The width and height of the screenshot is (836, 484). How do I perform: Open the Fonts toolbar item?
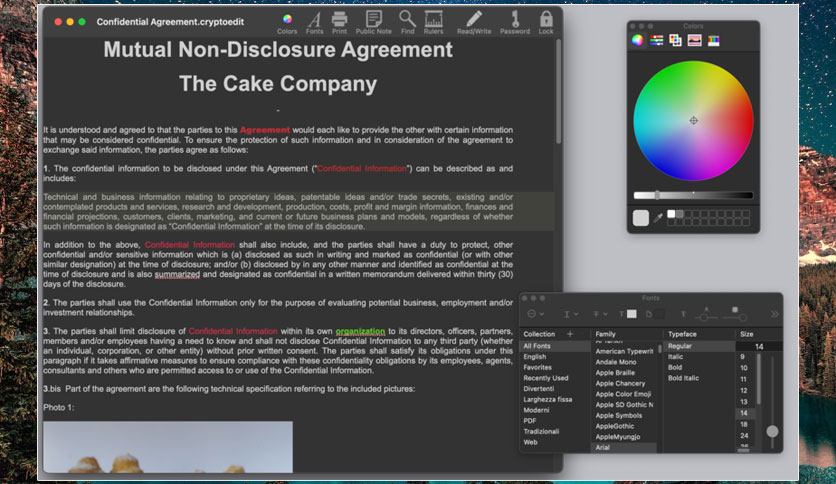point(315,23)
